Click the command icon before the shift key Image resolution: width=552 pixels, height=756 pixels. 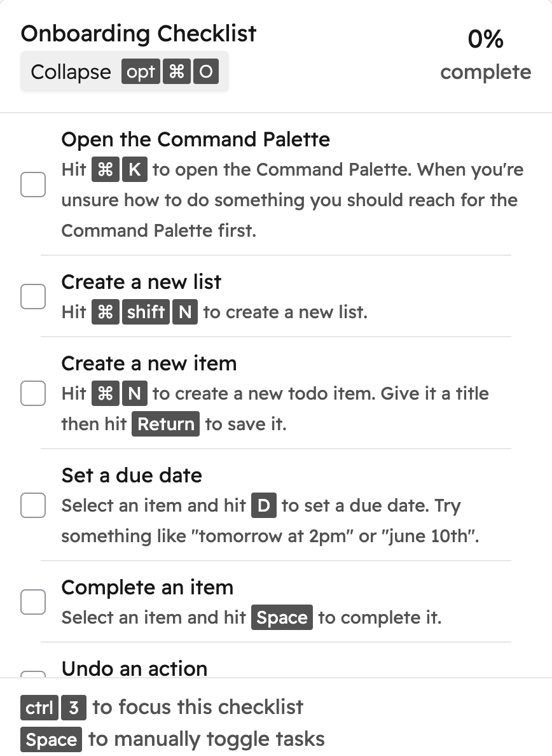click(x=106, y=312)
